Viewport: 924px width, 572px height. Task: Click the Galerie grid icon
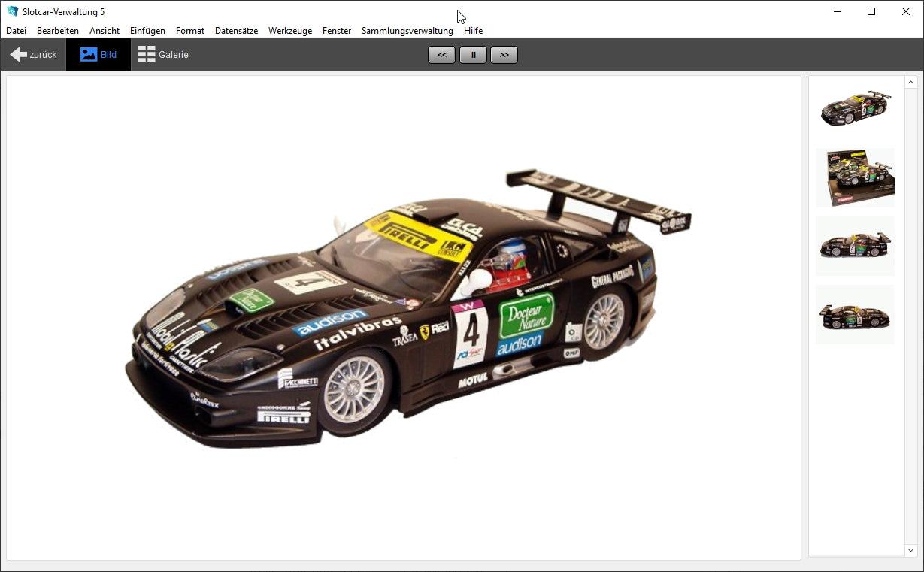coord(146,53)
